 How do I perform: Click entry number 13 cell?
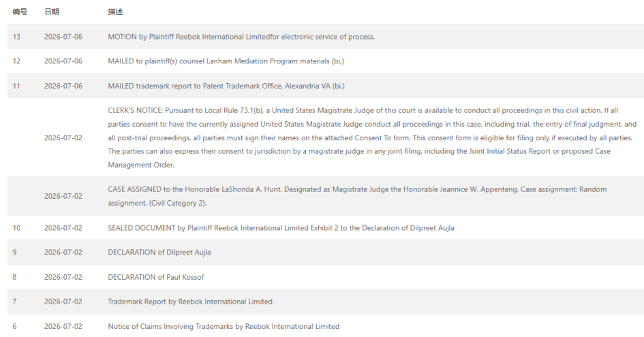click(x=16, y=37)
